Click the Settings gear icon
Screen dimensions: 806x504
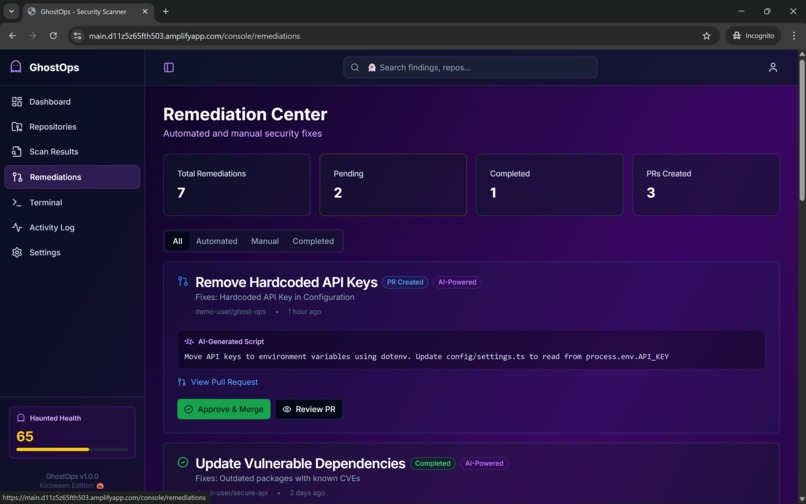pos(17,253)
